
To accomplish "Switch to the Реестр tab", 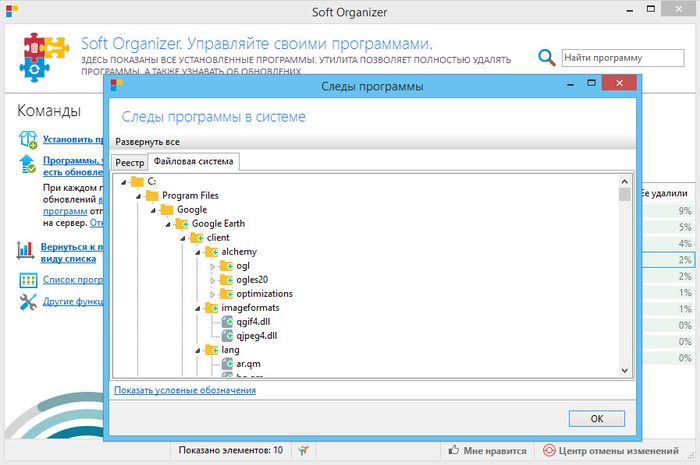I will tap(129, 162).
